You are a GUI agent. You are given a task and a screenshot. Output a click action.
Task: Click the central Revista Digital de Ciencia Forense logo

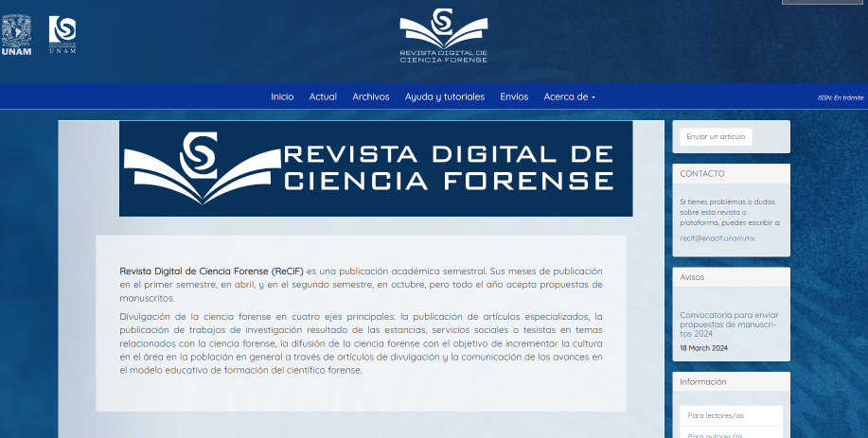443,36
